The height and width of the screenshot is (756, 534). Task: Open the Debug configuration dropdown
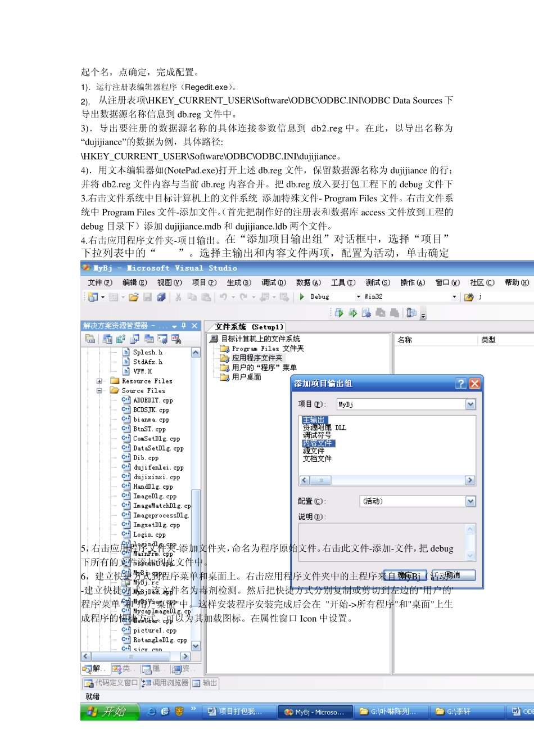pyautogui.click(x=359, y=297)
